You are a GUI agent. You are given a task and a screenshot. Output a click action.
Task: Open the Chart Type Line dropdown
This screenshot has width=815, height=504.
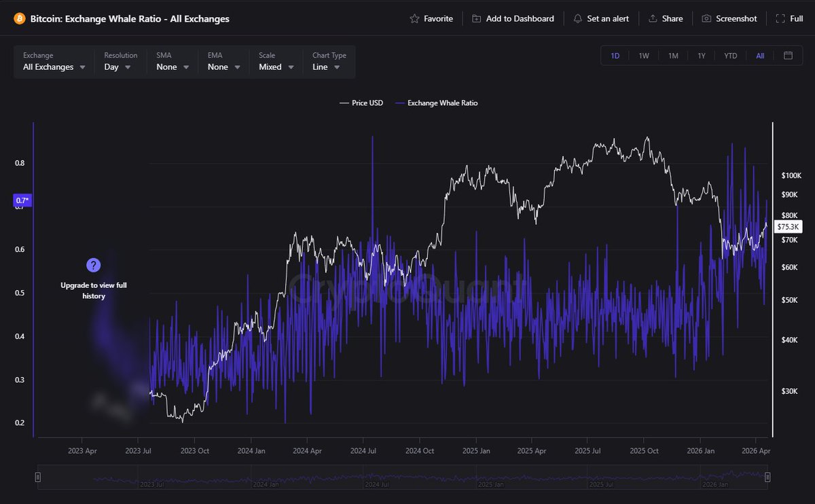pos(329,62)
